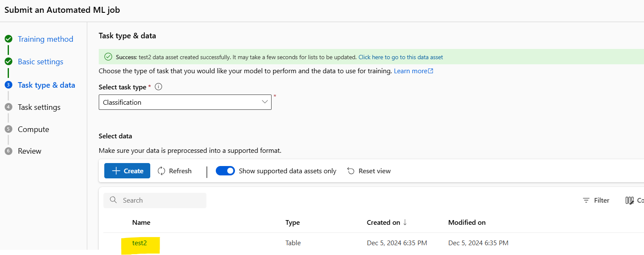Viewport: 644px width, 255px height.
Task: Go to the Review step
Action: (x=29, y=151)
